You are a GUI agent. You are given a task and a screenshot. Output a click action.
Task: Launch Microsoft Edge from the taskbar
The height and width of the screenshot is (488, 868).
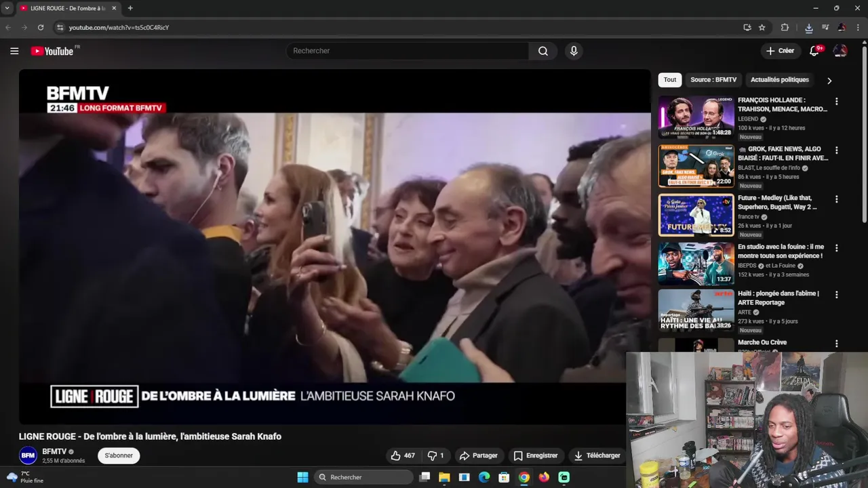pos(484,477)
